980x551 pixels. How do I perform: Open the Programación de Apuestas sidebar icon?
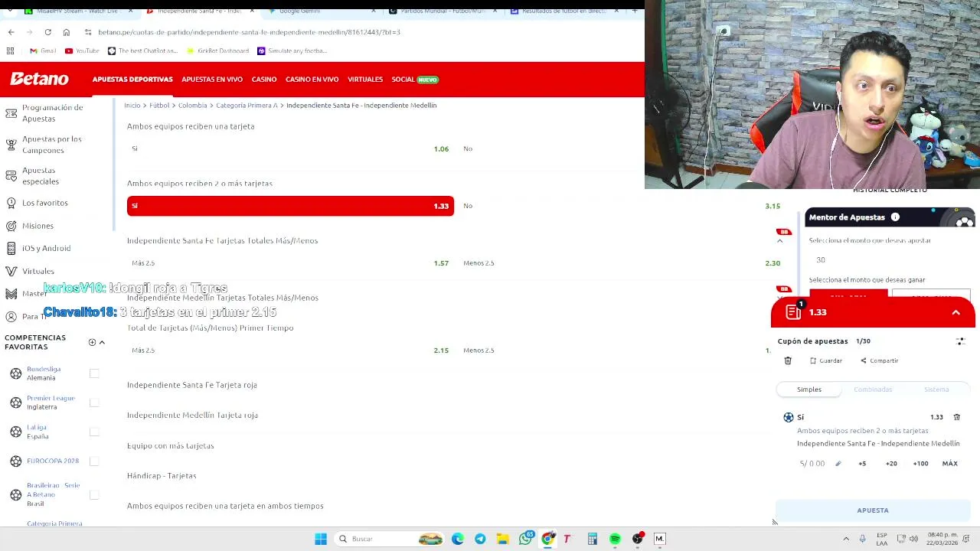pyautogui.click(x=11, y=113)
